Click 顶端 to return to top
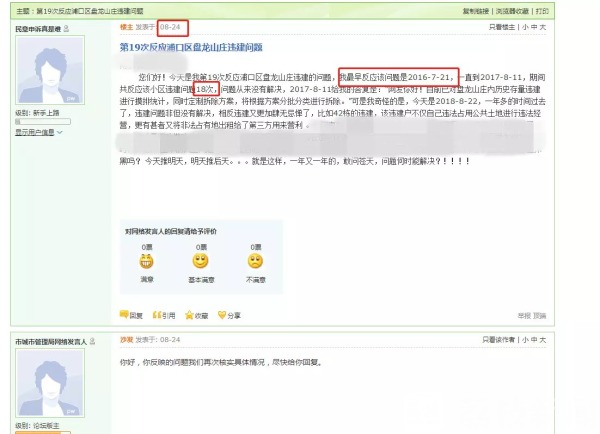The height and width of the screenshot is (434, 600). pyautogui.click(x=539, y=314)
